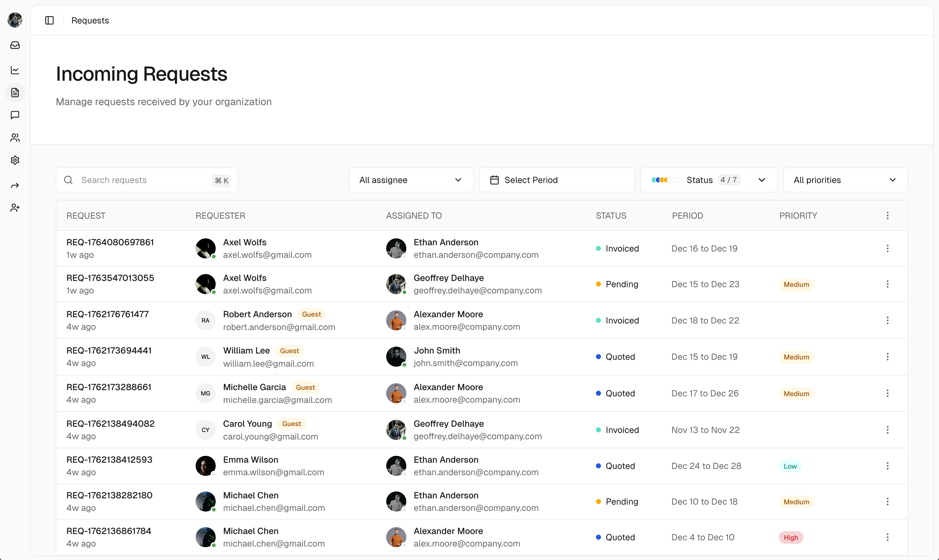This screenshot has height=560, width=939.
Task: Click the Search requests field
Action: pyautogui.click(x=146, y=180)
